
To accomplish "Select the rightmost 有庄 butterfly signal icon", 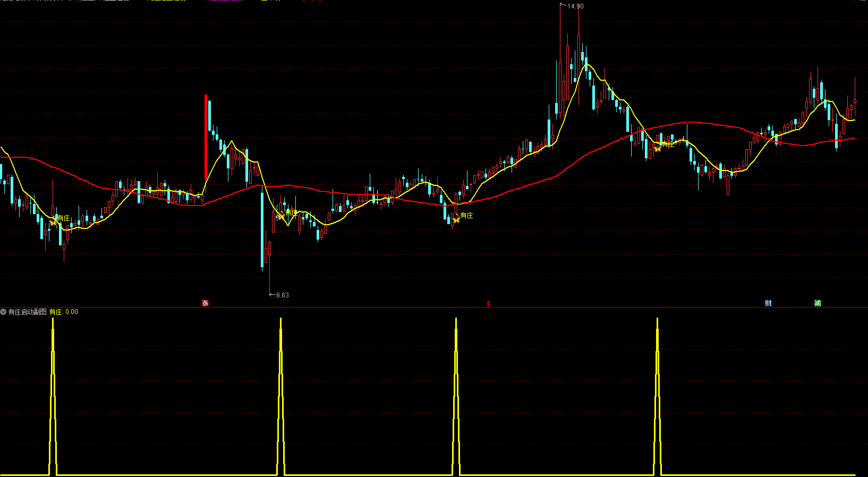I will 657,149.
